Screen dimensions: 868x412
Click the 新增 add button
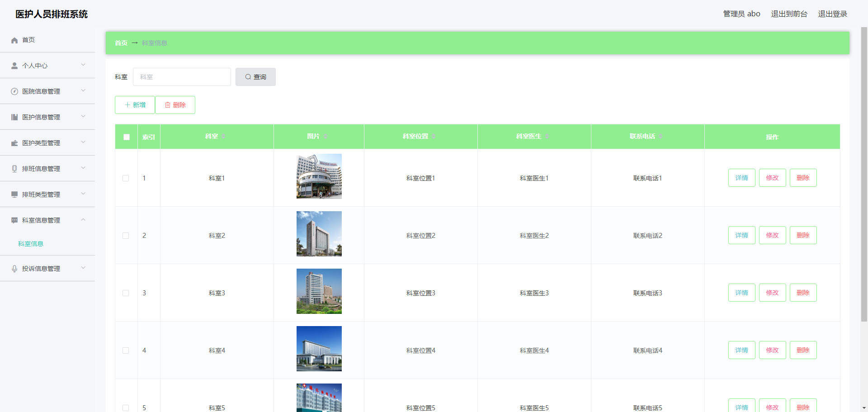point(135,105)
